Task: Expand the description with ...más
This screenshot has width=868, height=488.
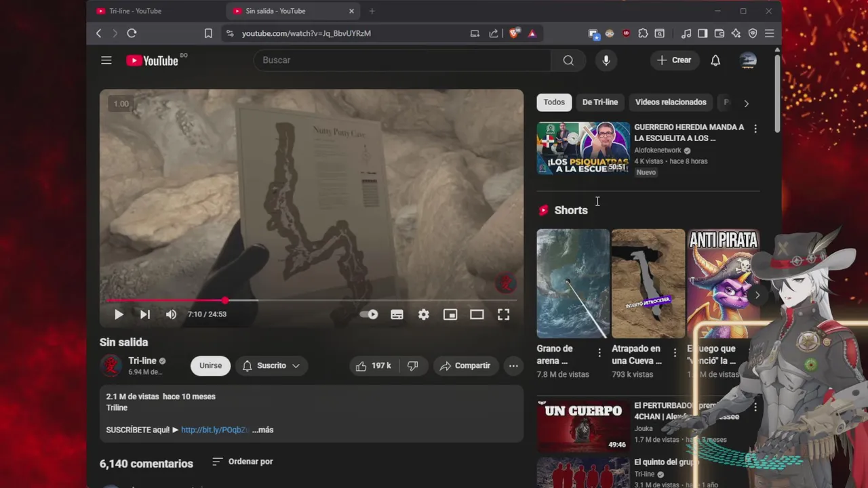Action: 263,430
